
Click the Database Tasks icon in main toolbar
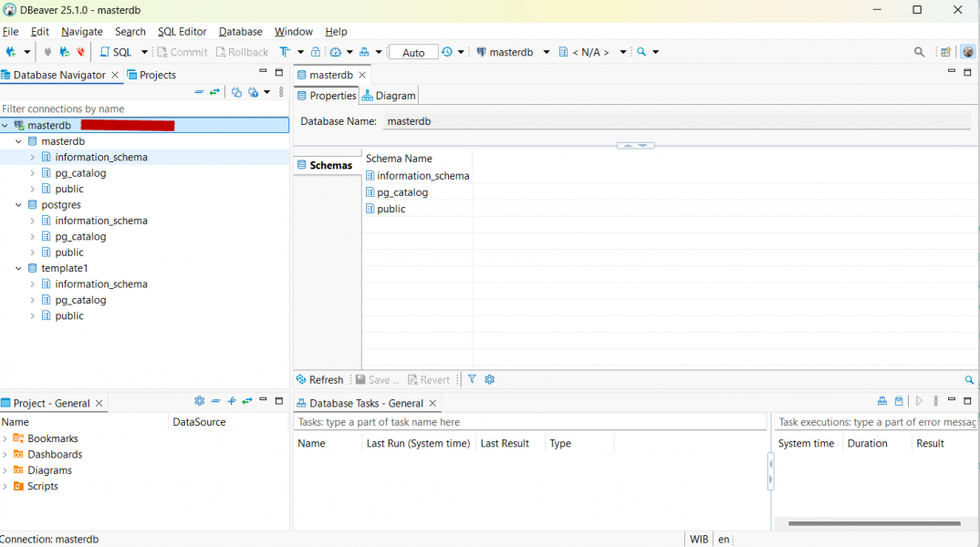[x=364, y=52]
